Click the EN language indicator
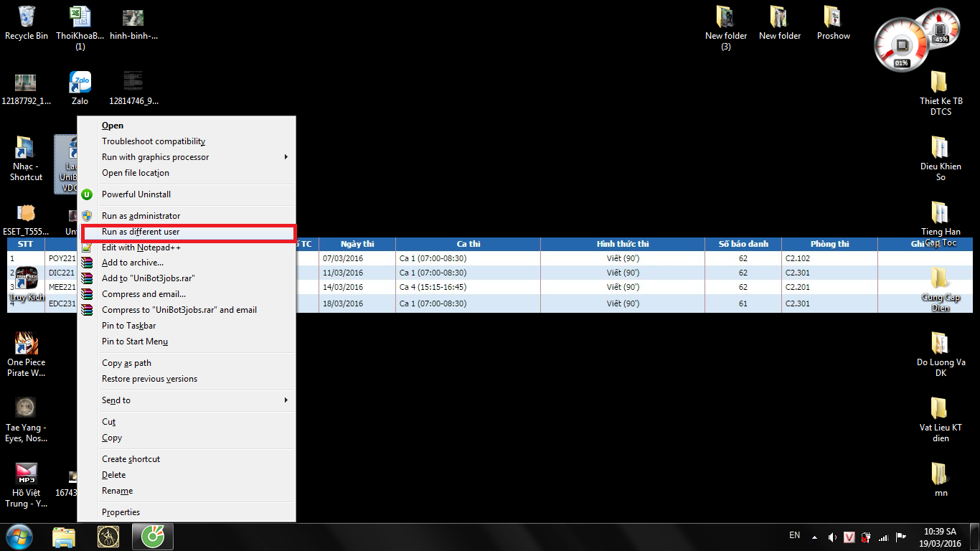The width and height of the screenshot is (980, 551). 794,535
